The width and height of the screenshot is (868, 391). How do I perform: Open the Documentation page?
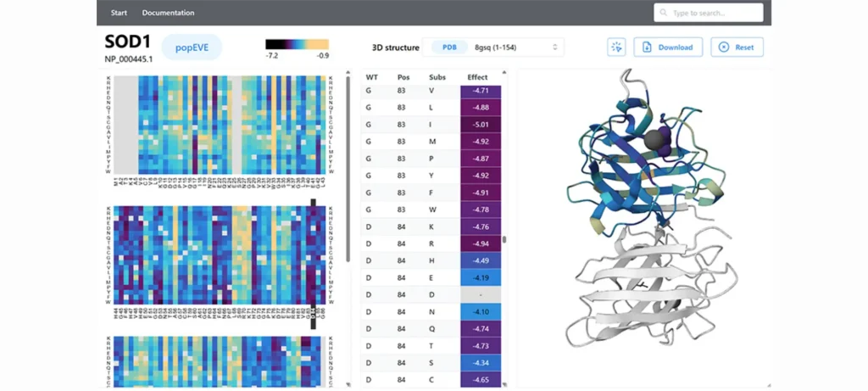tap(168, 13)
